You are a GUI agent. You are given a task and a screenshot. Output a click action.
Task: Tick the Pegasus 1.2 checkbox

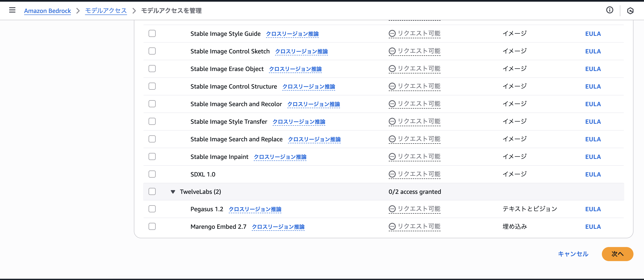coord(152,209)
